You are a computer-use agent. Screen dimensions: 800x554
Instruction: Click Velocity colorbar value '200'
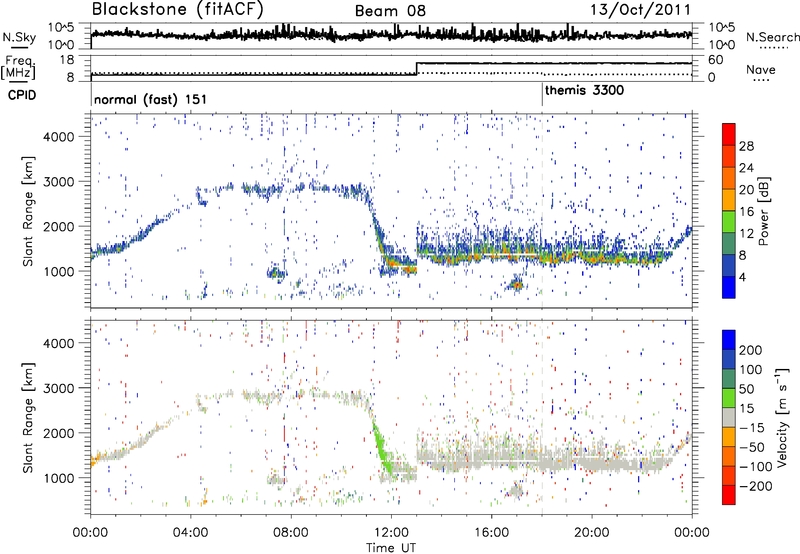751,350
